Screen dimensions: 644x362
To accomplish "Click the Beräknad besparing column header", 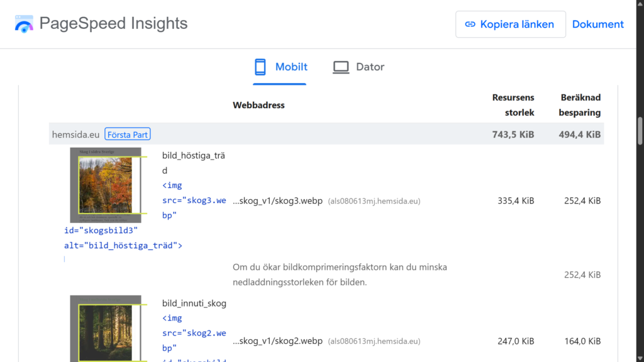I will tap(580, 105).
